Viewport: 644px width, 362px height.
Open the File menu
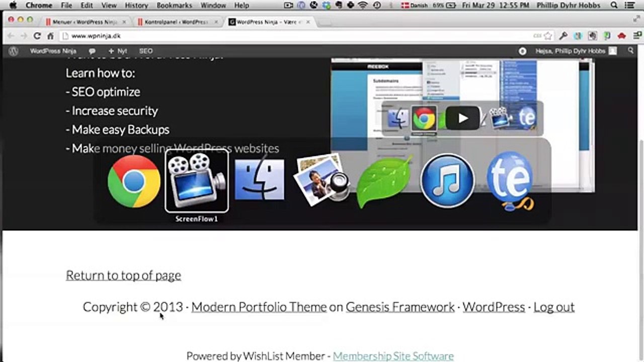[x=66, y=6]
